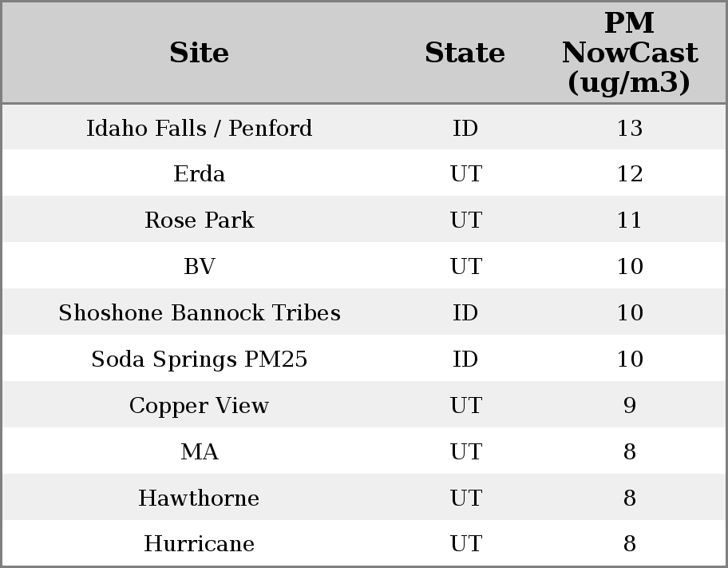Click the Copper View site name

(199, 406)
